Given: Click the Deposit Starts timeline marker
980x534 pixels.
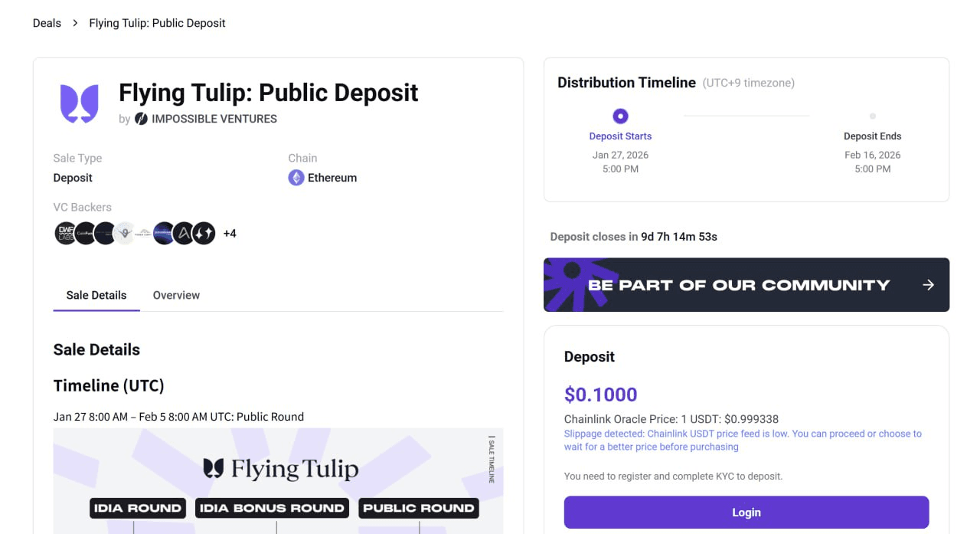Looking at the screenshot, I should pyautogui.click(x=620, y=116).
